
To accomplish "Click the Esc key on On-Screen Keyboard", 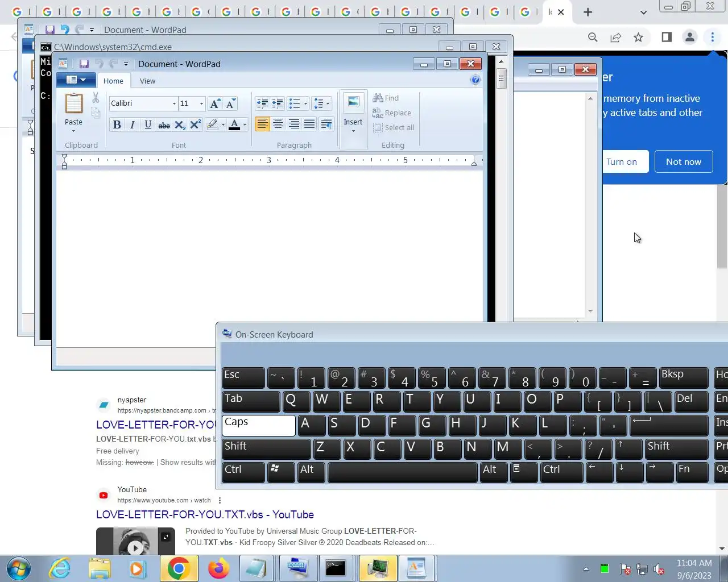I will [x=243, y=378].
